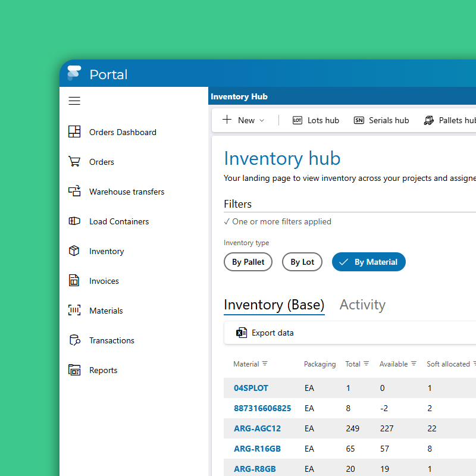This screenshot has height=476, width=476.
Task: Click the Load Containers icon
Action: [74, 221]
